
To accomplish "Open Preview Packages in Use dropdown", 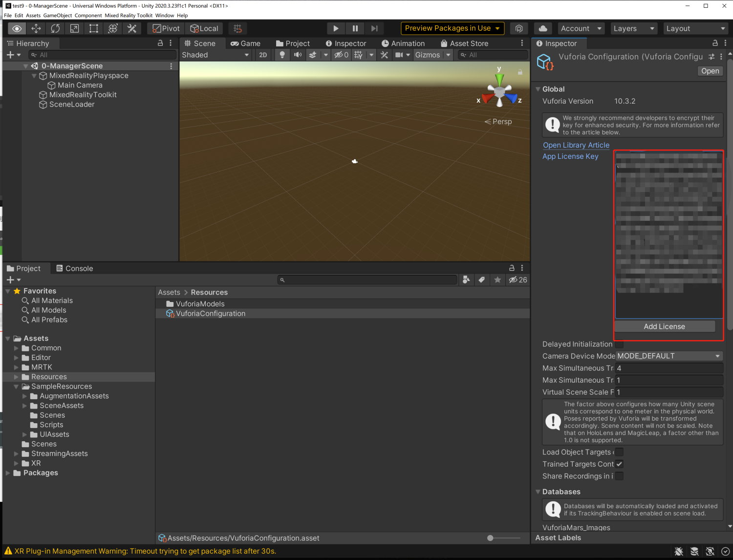I will point(453,28).
